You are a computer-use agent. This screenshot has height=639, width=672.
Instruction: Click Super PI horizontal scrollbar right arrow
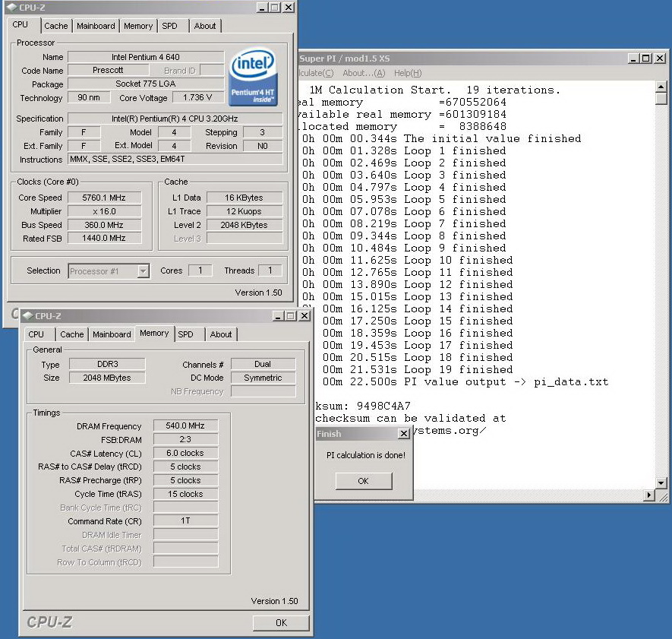coord(650,495)
